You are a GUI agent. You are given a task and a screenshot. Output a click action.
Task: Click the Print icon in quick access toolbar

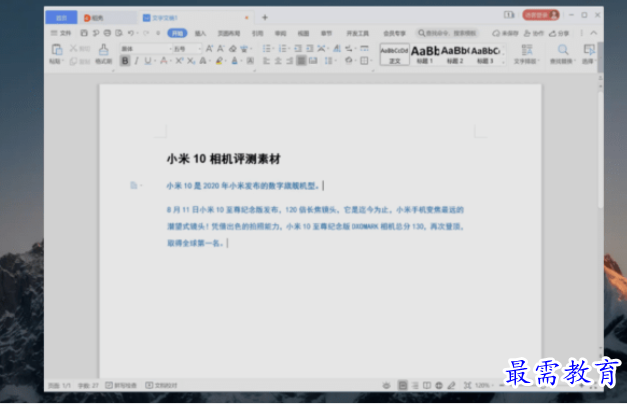tap(107, 33)
